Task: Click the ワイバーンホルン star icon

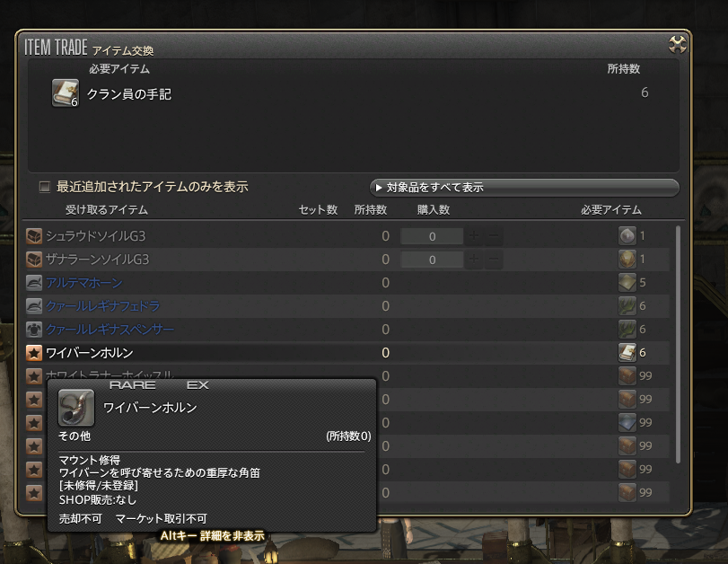Action: (34, 353)
